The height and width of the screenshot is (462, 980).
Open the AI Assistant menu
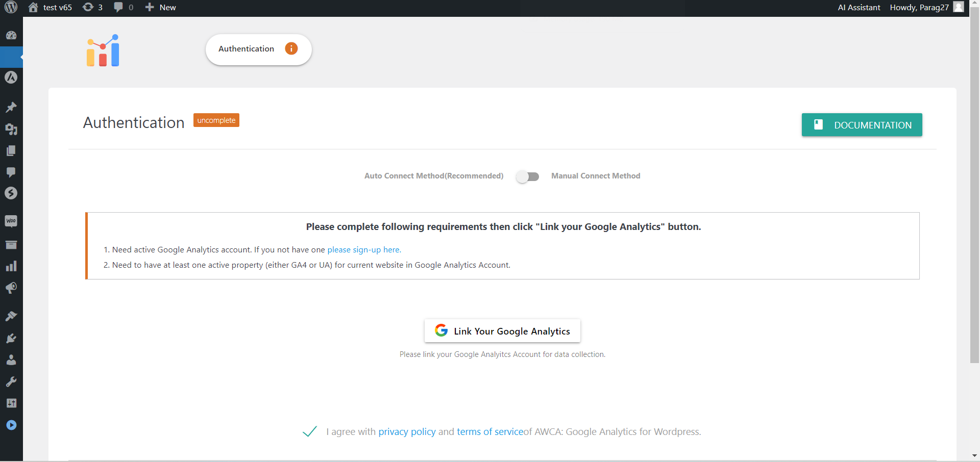click(859, 7)
